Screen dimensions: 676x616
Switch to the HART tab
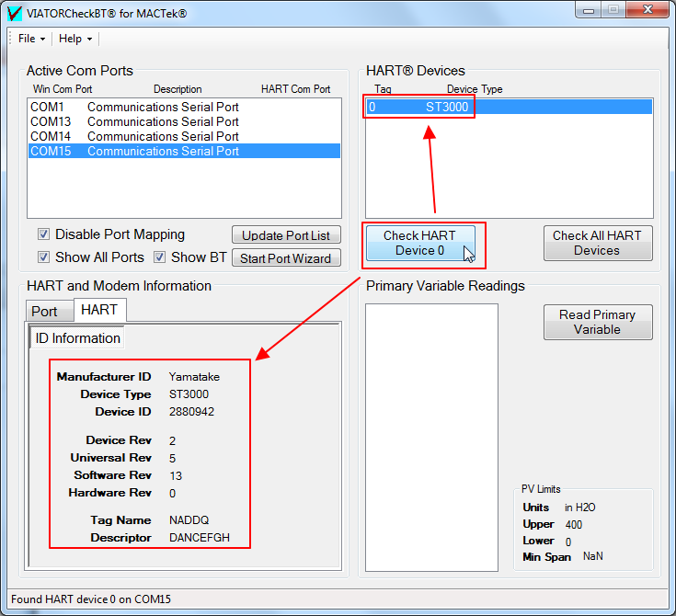(x=99, y=310)
